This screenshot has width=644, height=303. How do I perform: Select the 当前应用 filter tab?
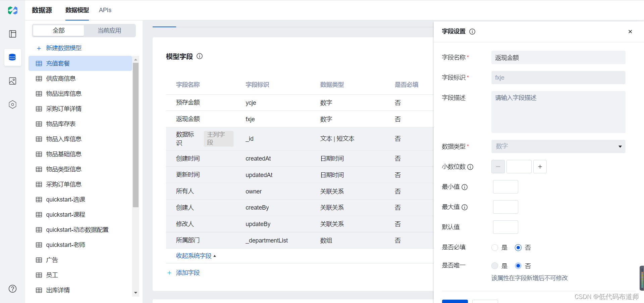click(109, 31)
